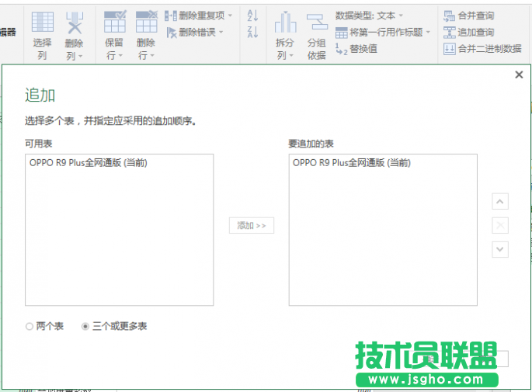532x392 pixels.
Task: Click the 保留行 (Keep Rows) icon
Action: pyautogui.click(x=114, y=23)
